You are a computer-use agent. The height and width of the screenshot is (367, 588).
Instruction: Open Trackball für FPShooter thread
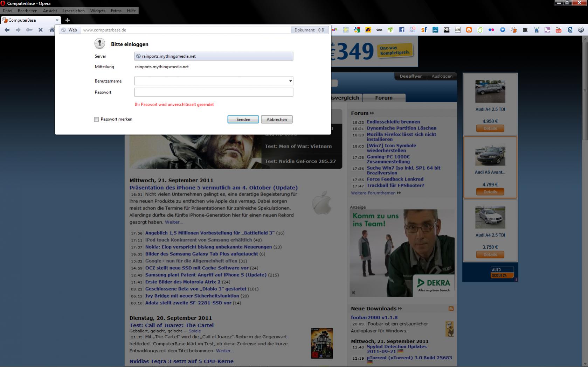[395, 185]
